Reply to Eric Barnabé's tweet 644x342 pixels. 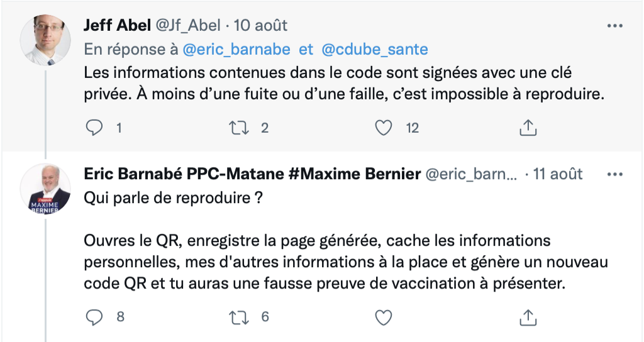[94, 317]
